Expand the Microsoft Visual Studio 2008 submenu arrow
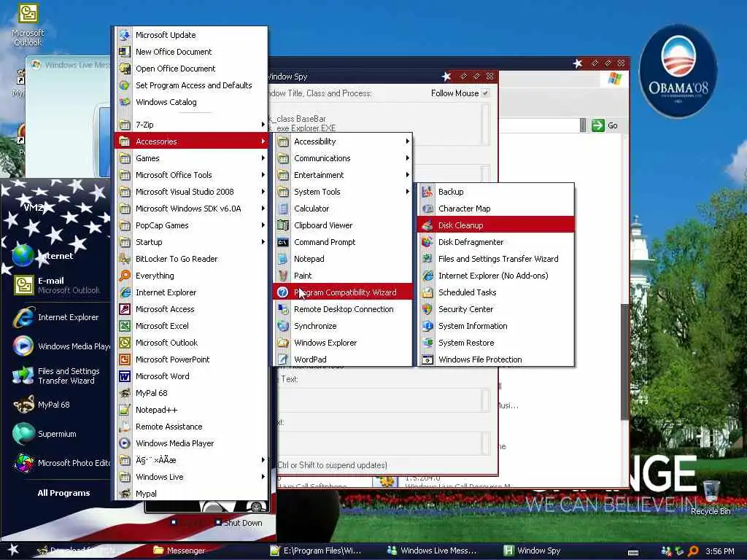This screenshot has width=747, height=560. [x=263, y=192]
